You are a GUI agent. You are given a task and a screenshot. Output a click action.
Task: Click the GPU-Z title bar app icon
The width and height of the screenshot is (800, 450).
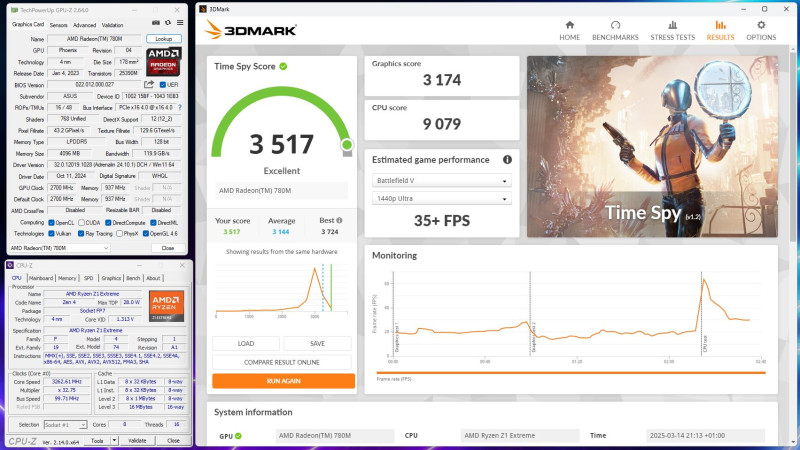(x=14, y=10)
